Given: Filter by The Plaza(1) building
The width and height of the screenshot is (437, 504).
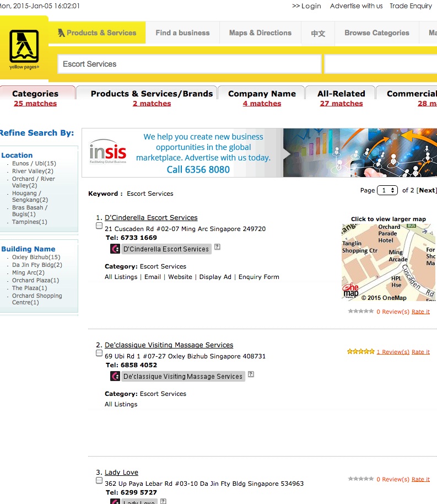Looking at the screenshot, I should coord(30,288).
